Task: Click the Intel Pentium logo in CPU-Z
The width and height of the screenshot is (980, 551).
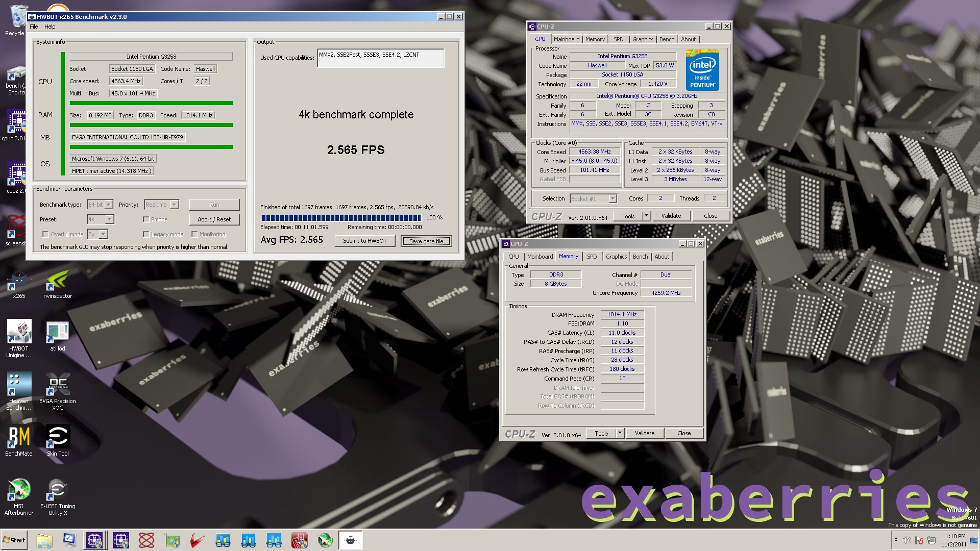Action: tap(702, 70)
